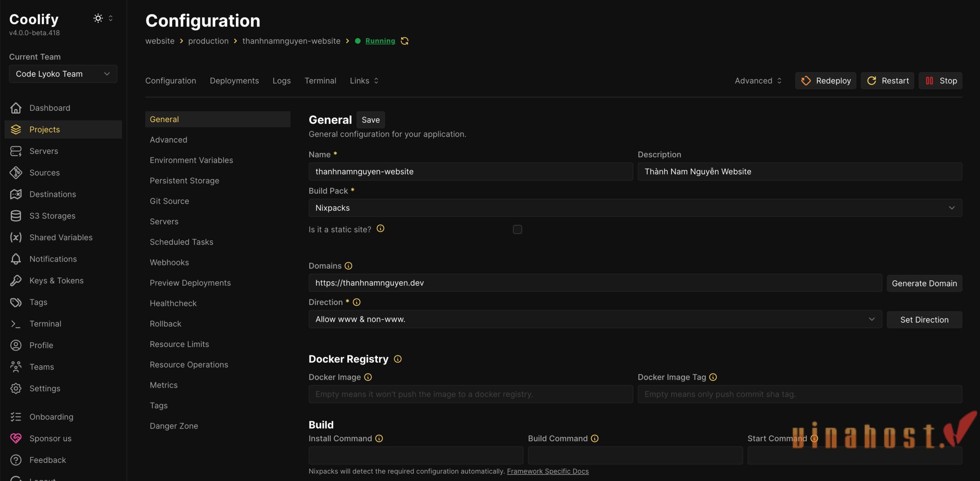Open the Build Pack Nixpacks dropdown
980x481 pixels.
click(635, 208)
